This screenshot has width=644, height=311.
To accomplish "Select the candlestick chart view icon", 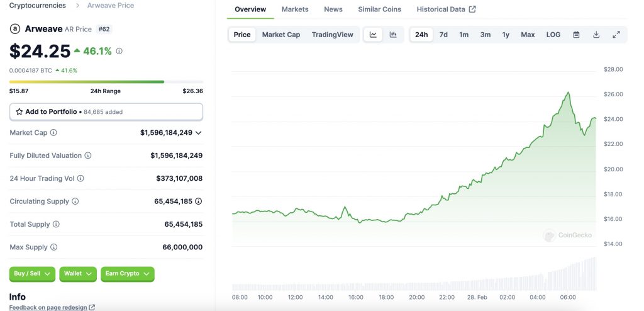I will tap(393, 35).
